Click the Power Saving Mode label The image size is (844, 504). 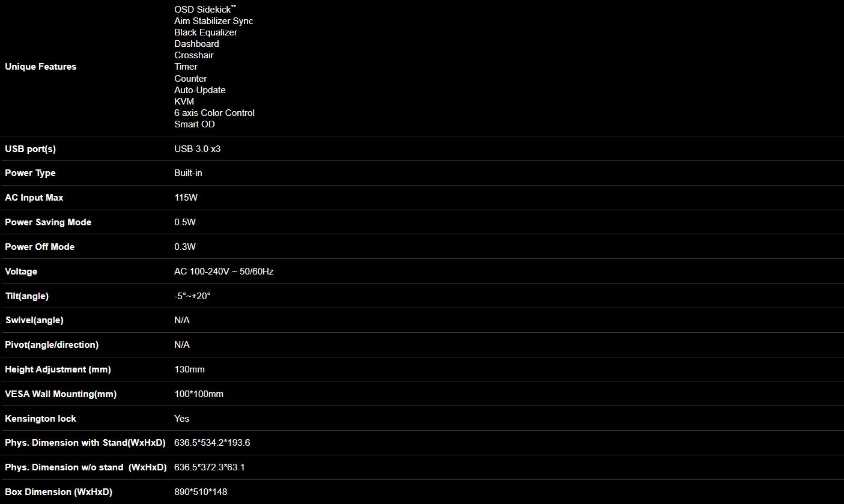[48, 222]
